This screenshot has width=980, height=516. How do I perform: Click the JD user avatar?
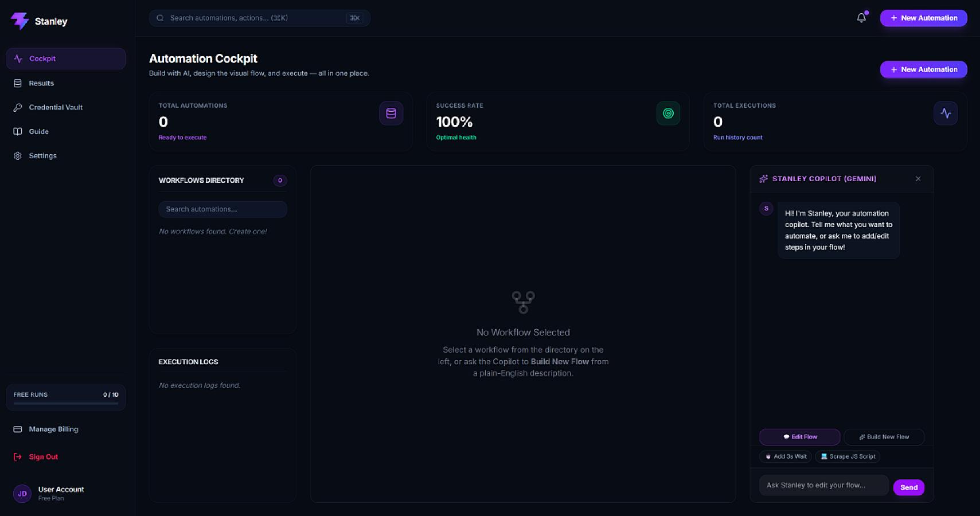(x=22, y=494)
